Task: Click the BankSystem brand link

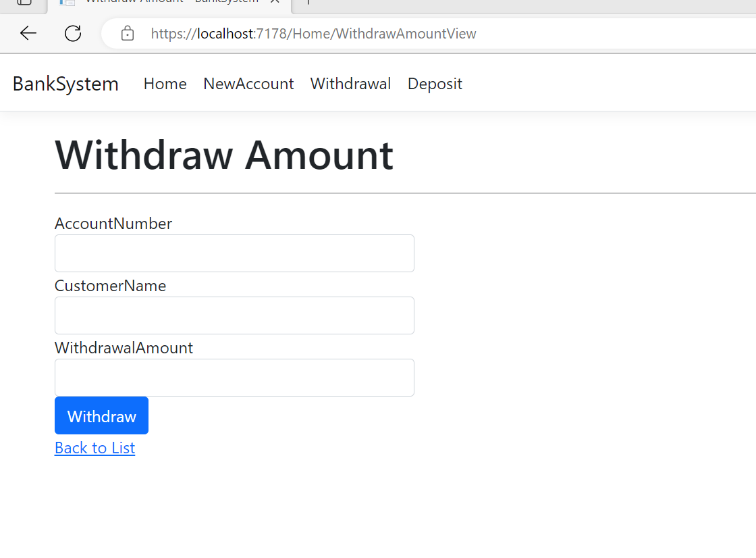Action: pyautogui.click(x=65, y=84)
